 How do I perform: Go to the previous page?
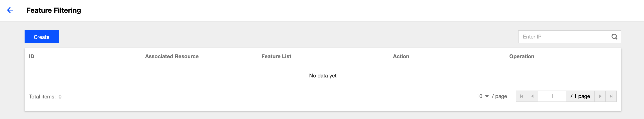[x=533, y=96]
